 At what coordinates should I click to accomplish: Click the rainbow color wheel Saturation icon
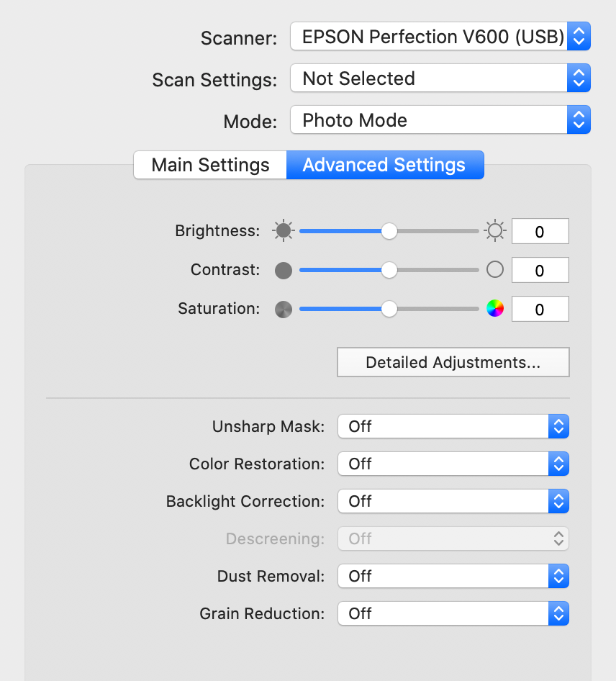[495, 309]
